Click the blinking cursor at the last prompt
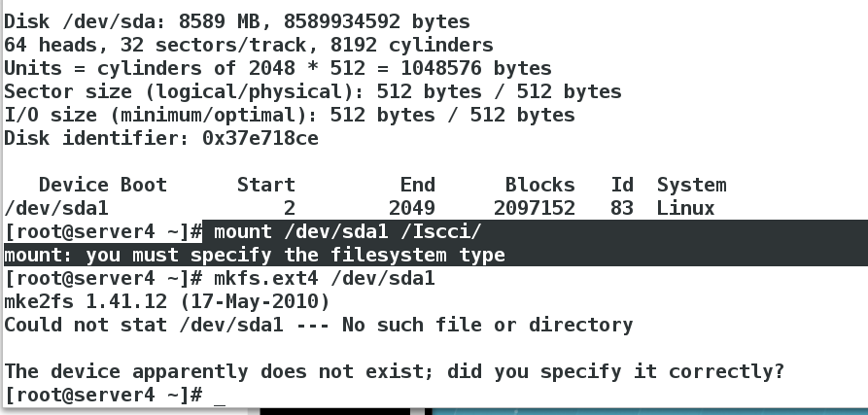 220,396
